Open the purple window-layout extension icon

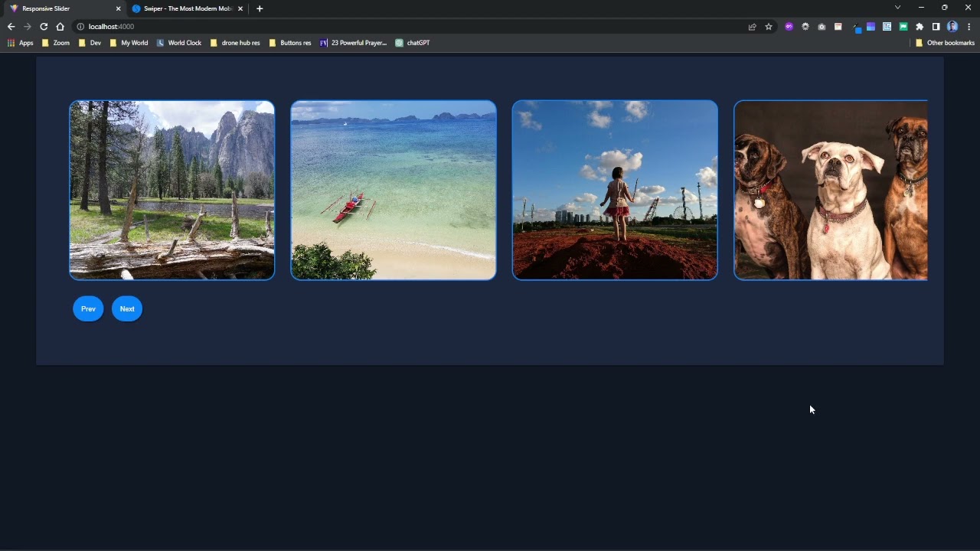pos(871,27)
